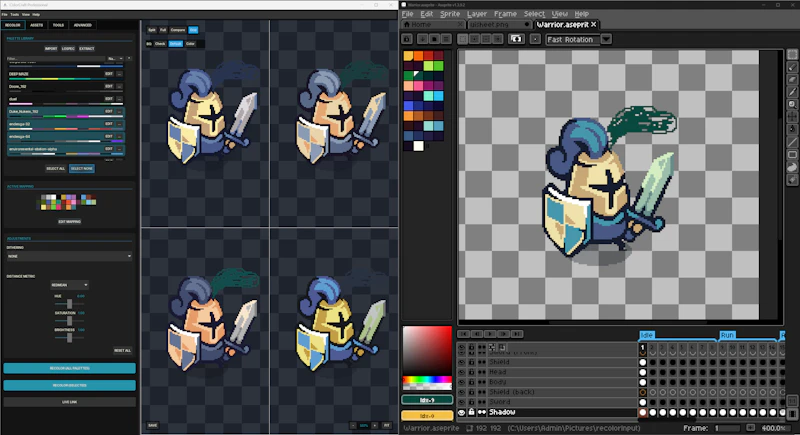Go to last frame in timeline

[x=517, y=334]
